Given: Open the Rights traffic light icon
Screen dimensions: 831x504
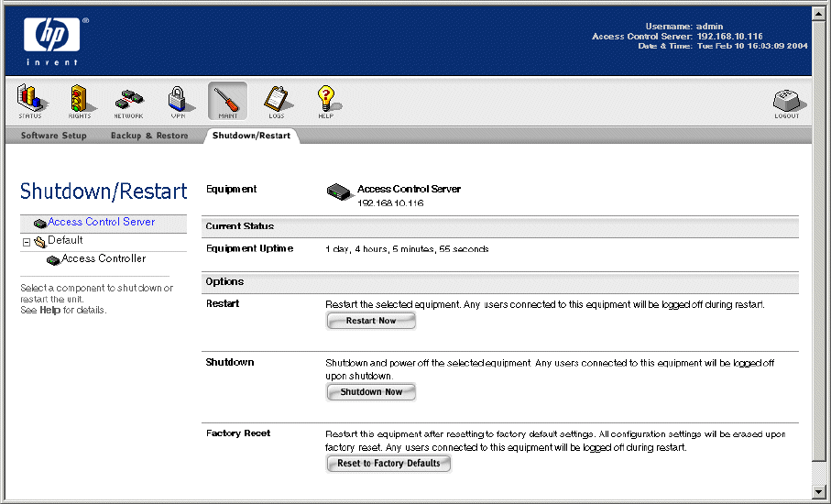Looking at the screenshot, I should coord(80,101).
